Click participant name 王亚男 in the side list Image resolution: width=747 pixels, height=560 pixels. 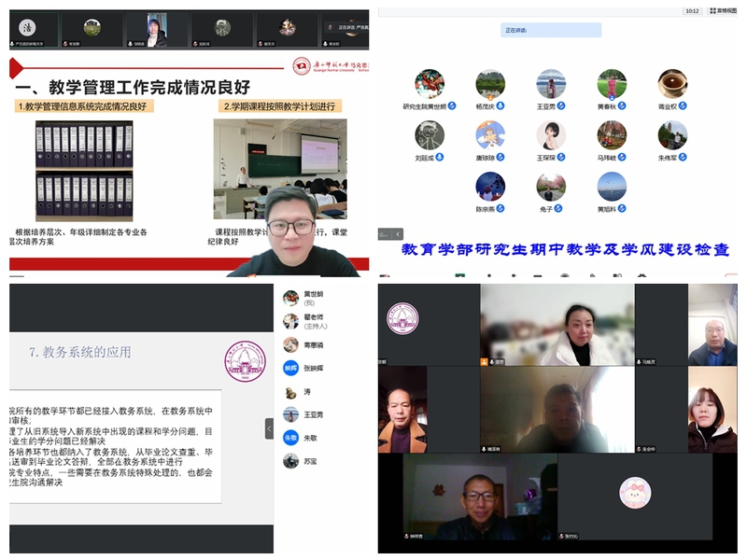point(313,414)
